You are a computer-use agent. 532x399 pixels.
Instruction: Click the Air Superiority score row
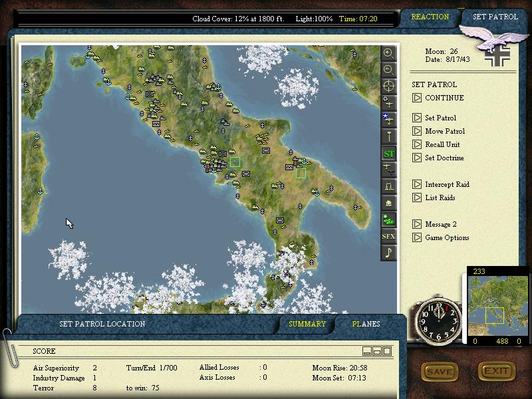(x=65, y=368)
